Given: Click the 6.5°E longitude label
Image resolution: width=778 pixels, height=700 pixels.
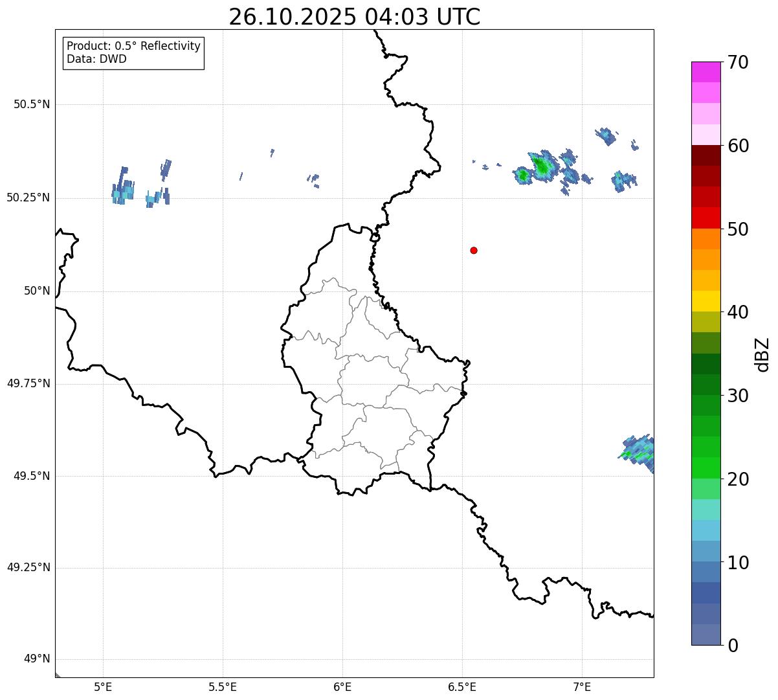Looking at the screenshot, I should (462, 686).
